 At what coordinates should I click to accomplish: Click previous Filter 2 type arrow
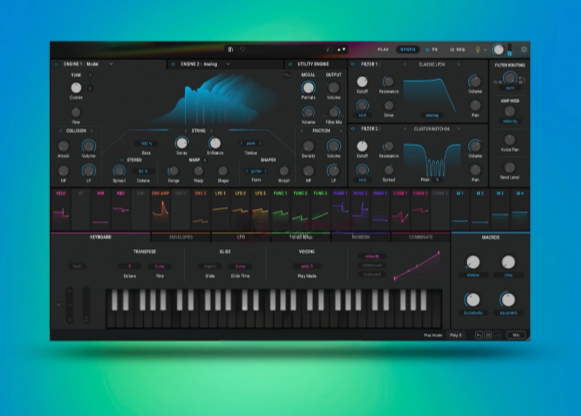pos(405,129)
